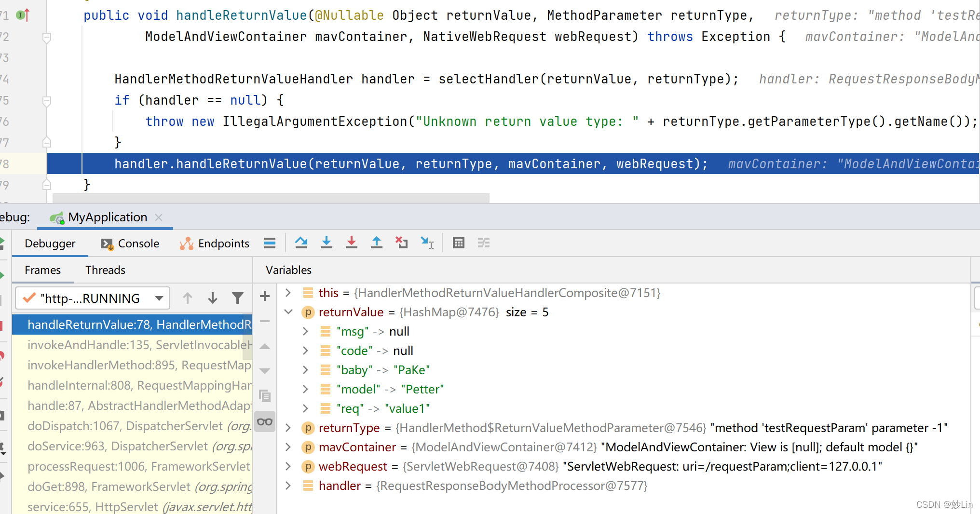Viewport: 980px width, 514px height.
Task: Click the New Watch plus icon
Action: [264, 296]
